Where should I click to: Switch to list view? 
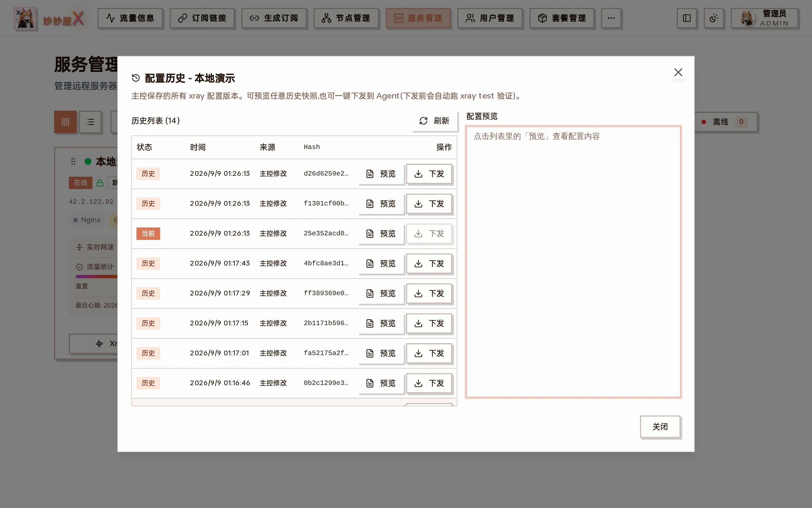(x=90, y=122)
